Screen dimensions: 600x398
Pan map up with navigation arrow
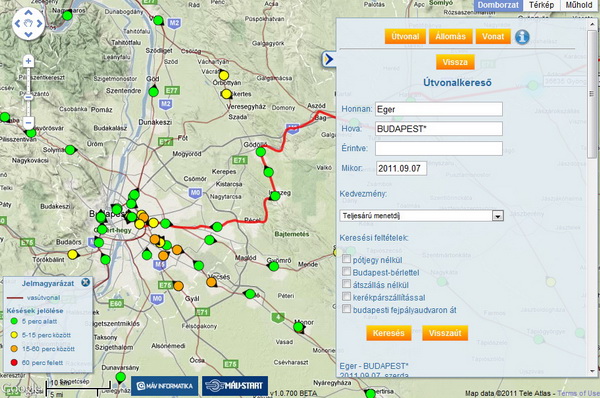[x=28, y=13]
